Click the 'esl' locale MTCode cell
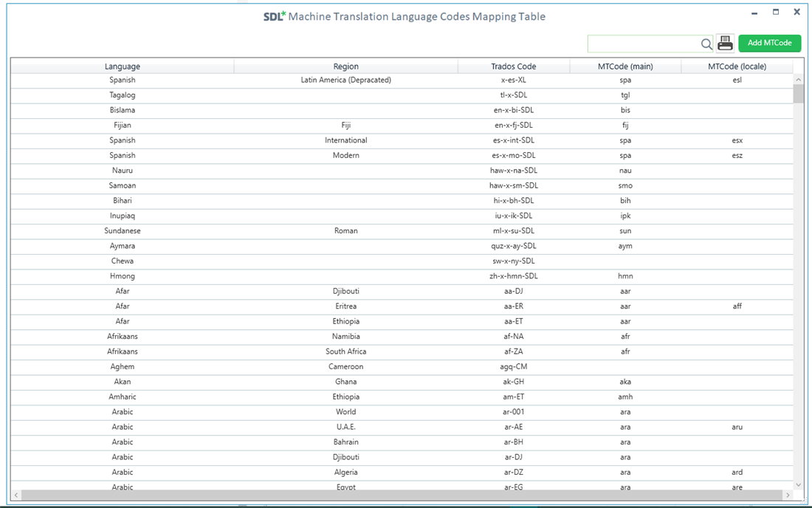812x508 pixels. (x=737, y=80)
